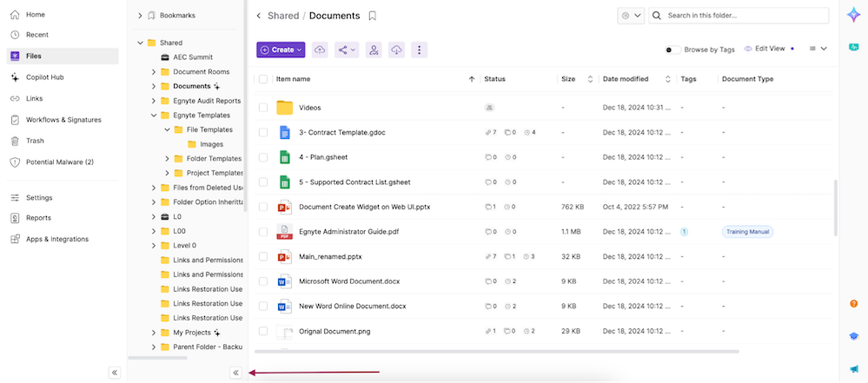Open the list view layout dropdown
Viewport: 868px width, 383px height.
click(818, 49)
